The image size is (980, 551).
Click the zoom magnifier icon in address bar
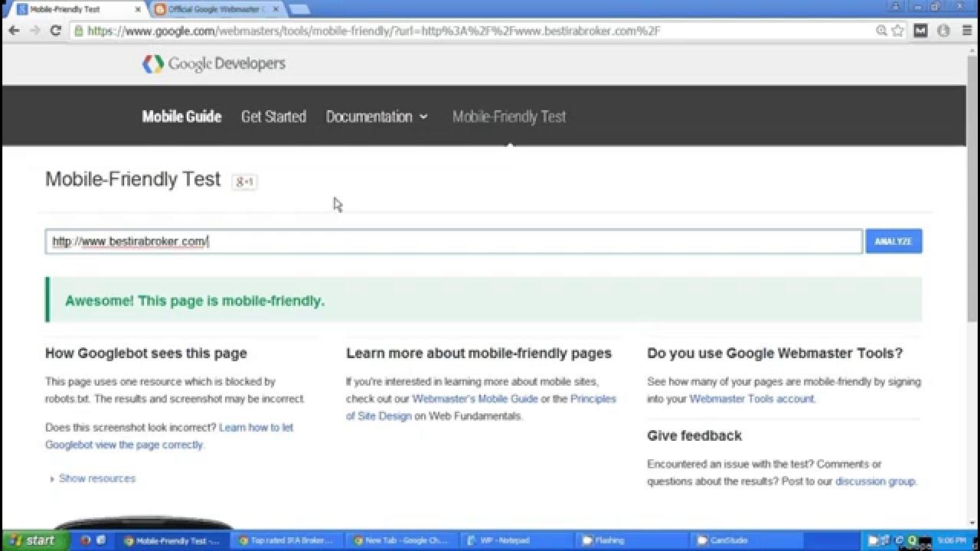tap(882, 31)
